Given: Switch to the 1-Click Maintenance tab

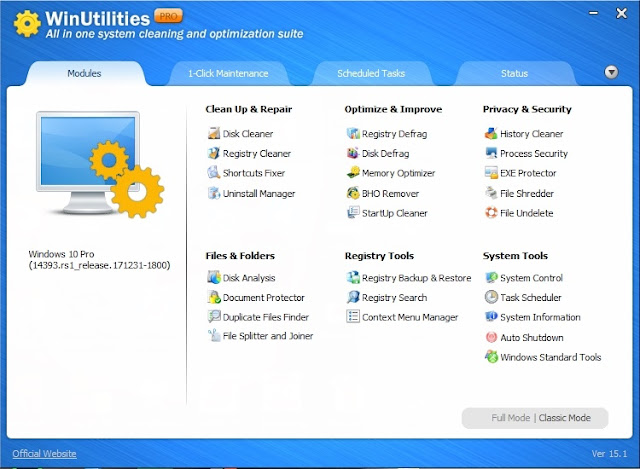Looking at the screenshot, I should (228, 73).
